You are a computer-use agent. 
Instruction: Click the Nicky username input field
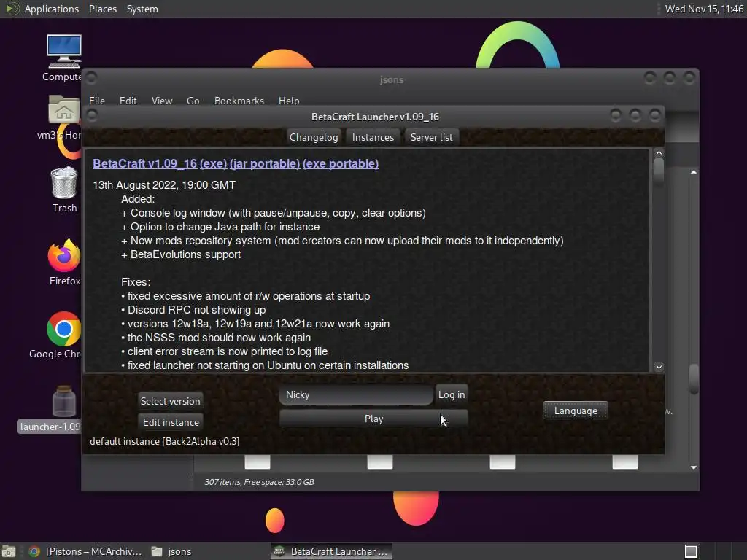[x=356, y=394]
